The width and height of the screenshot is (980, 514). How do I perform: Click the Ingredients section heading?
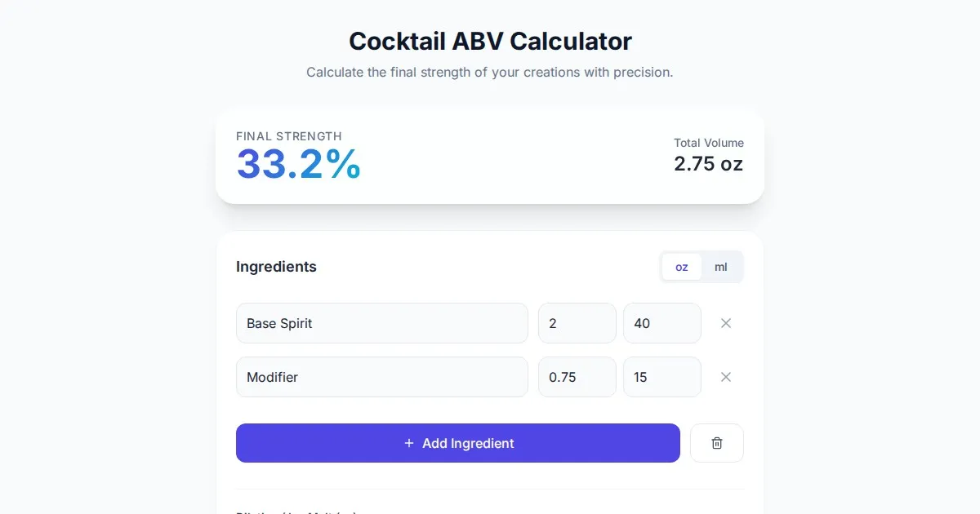tap(276, 267)
